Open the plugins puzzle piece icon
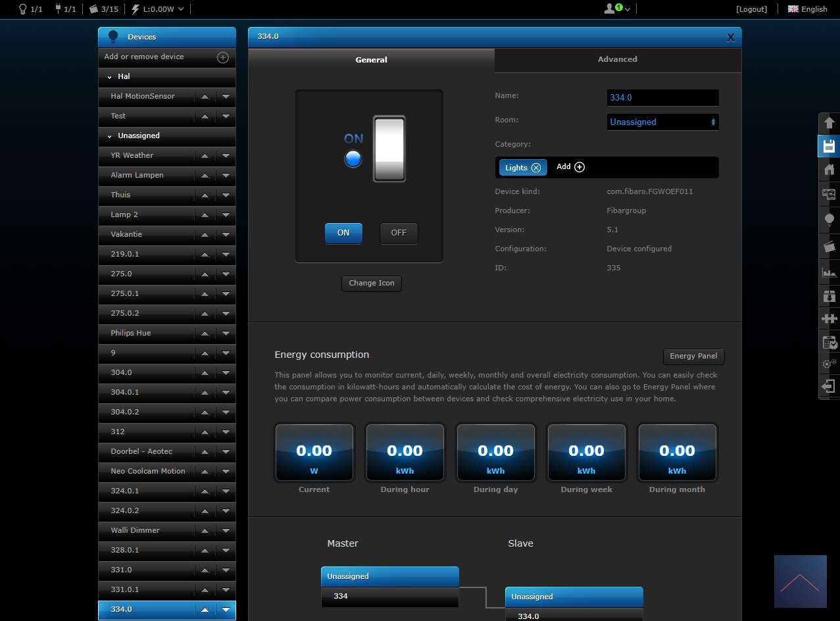 829,318
